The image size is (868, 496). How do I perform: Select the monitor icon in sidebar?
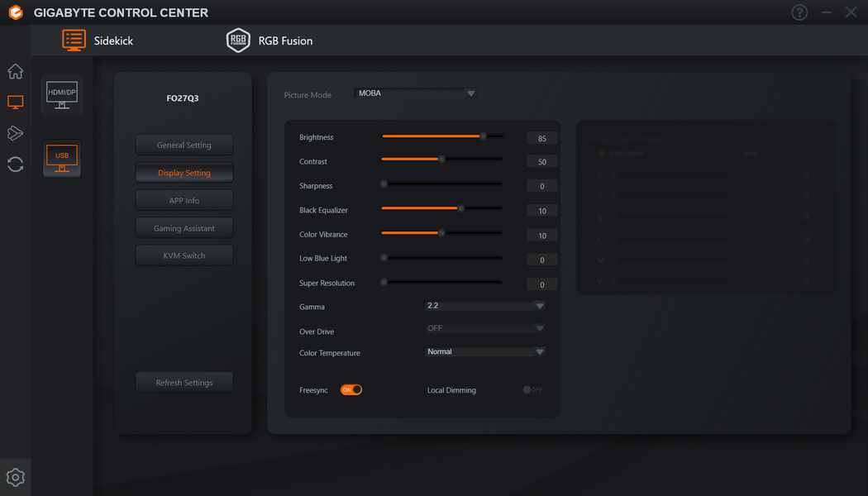click(16, 103)
